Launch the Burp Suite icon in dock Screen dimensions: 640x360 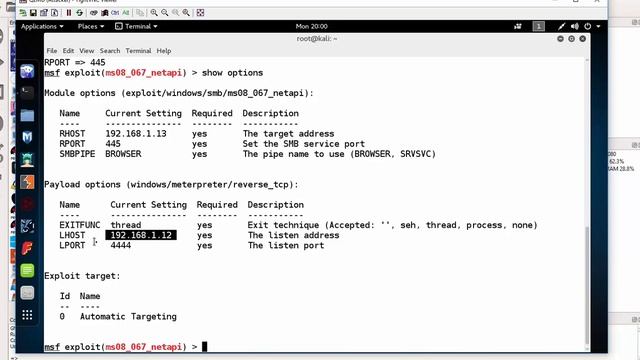click(x=27, y=182)
